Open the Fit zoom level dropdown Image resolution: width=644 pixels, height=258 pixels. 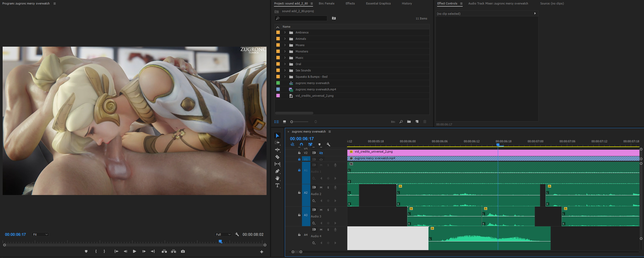(x=40, y=235)
